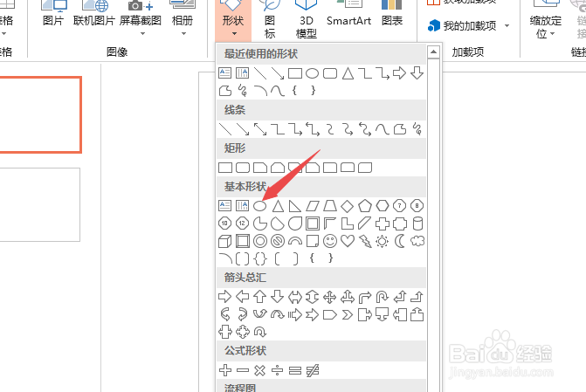
Task: Select the rounded rectangle in 矩形 section
Action: [x=243, y=168]
